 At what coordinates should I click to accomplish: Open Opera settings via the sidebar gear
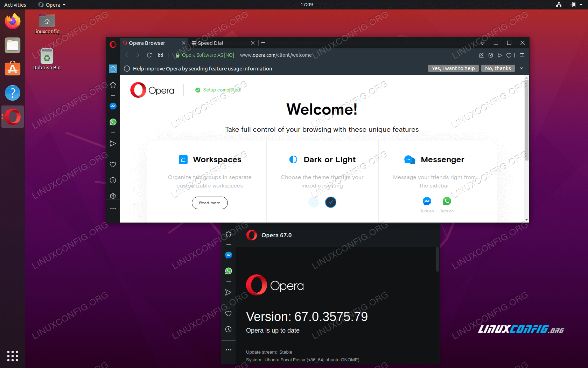(113, 196)
